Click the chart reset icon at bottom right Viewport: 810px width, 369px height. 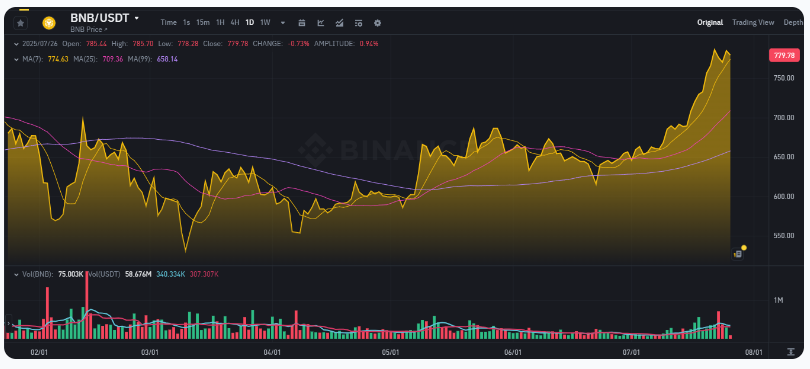click(x=790, y=352)
